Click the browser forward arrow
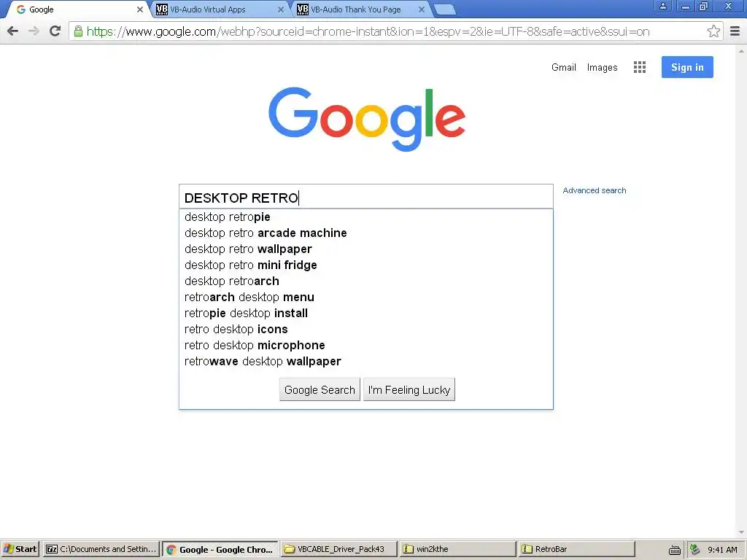747x560 pixels. 34,31
